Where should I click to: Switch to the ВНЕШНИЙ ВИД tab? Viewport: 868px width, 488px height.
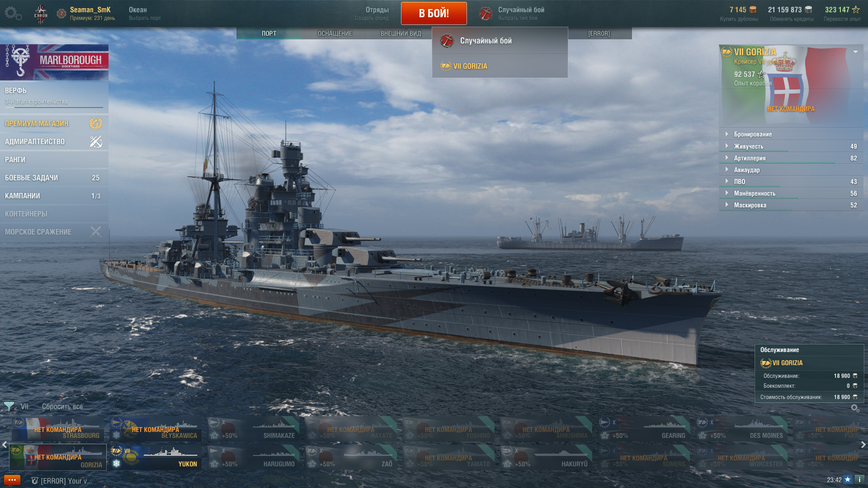pos(401,33)
